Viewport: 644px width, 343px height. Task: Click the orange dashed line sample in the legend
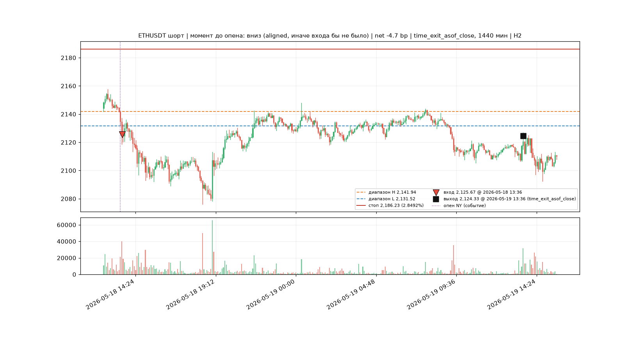click(x=361, y=192)
